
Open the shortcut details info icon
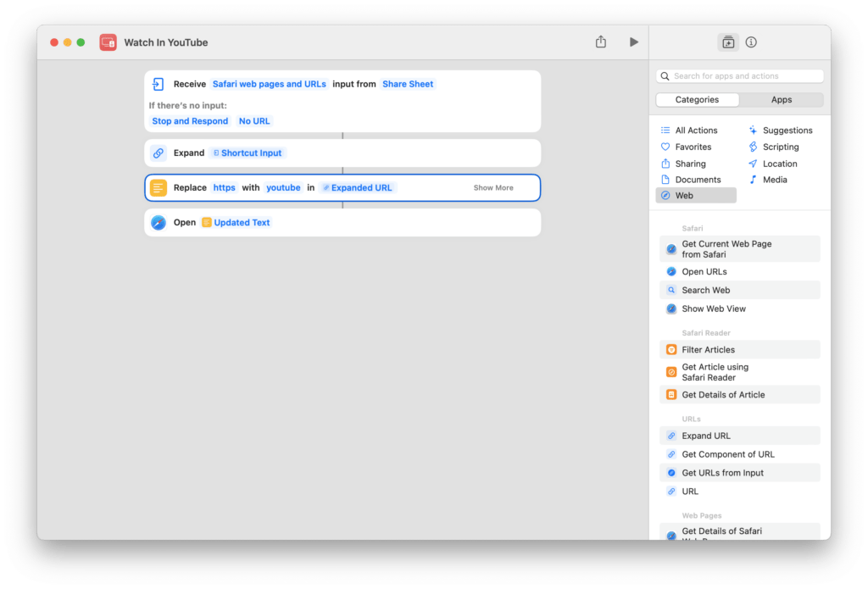(x=749, y=42)
